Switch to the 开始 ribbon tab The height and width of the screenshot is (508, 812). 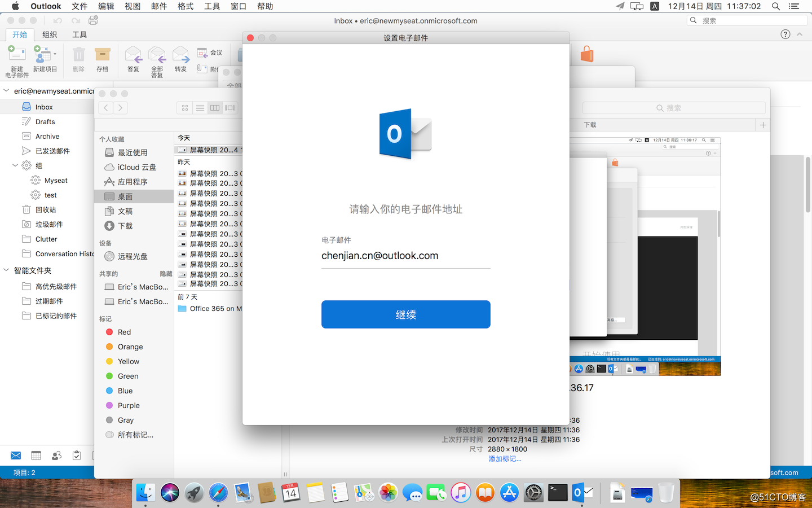coord(20,34)
